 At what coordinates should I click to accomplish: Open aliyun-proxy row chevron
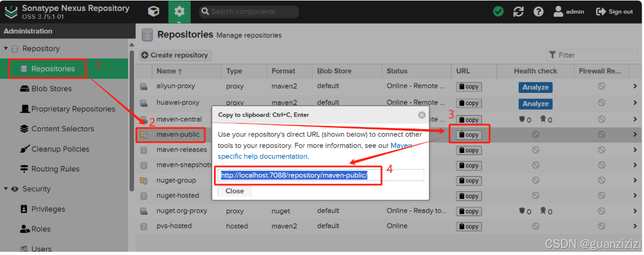point(635,86)
